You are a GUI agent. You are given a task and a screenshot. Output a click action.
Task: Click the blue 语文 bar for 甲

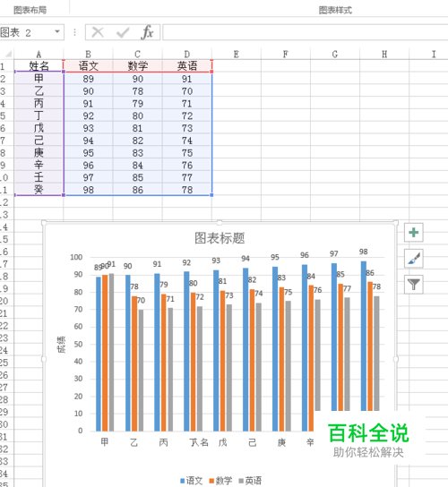[x=99, y=354]
